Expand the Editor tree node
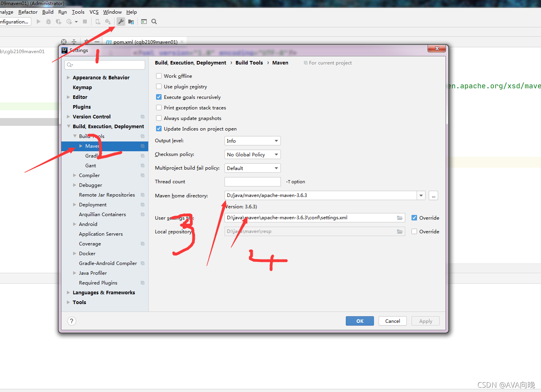This screenshot has height=392, width=541. pos(68,97)
